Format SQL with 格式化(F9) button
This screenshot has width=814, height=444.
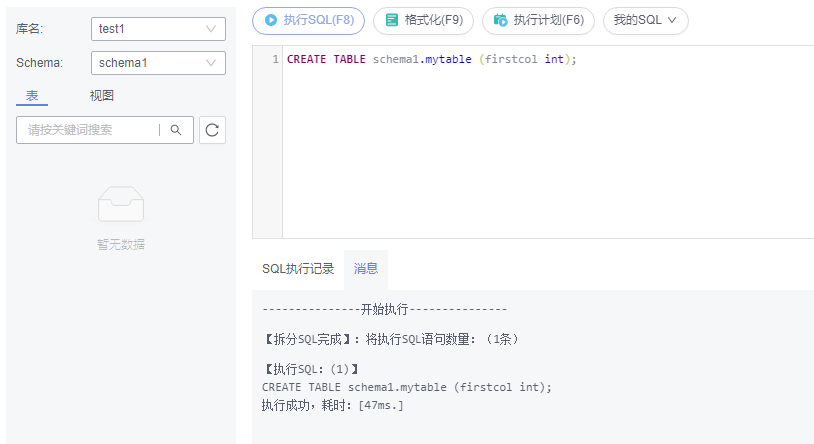[x=424, y=21]
